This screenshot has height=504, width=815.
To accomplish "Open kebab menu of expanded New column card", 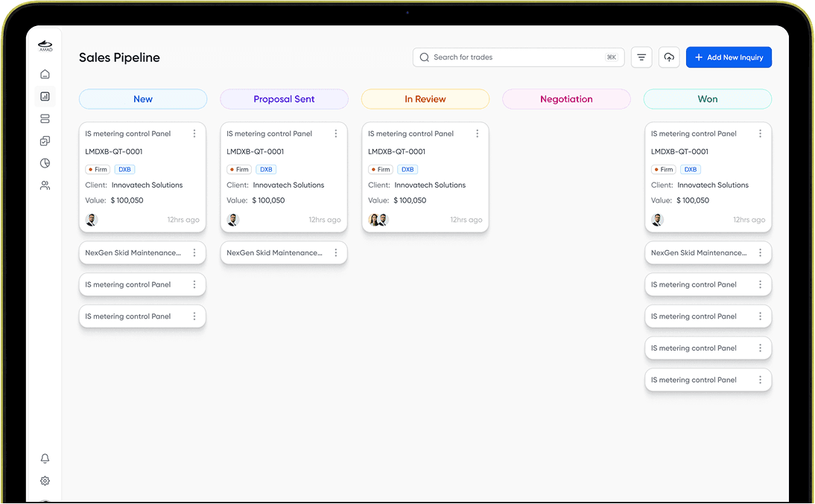I will tap(194, 133).
